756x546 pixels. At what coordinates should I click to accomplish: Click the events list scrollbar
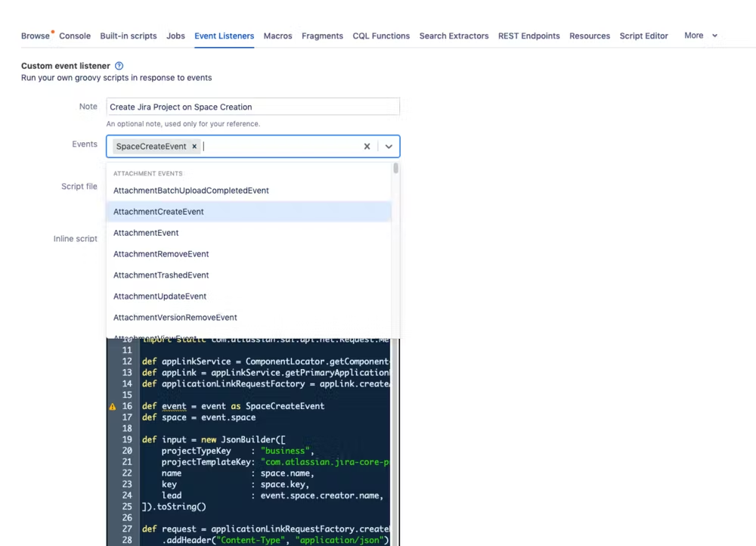395,169
